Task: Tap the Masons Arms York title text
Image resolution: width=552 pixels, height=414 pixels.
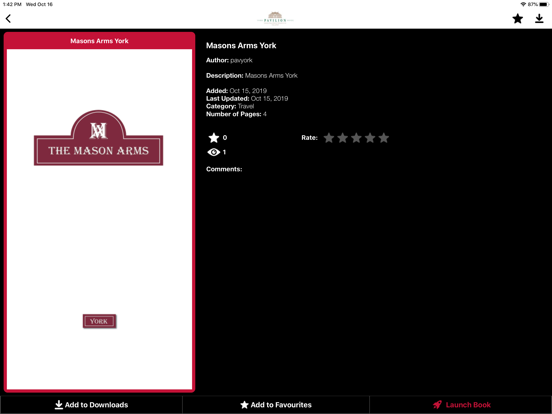Action: click(241, 45)
